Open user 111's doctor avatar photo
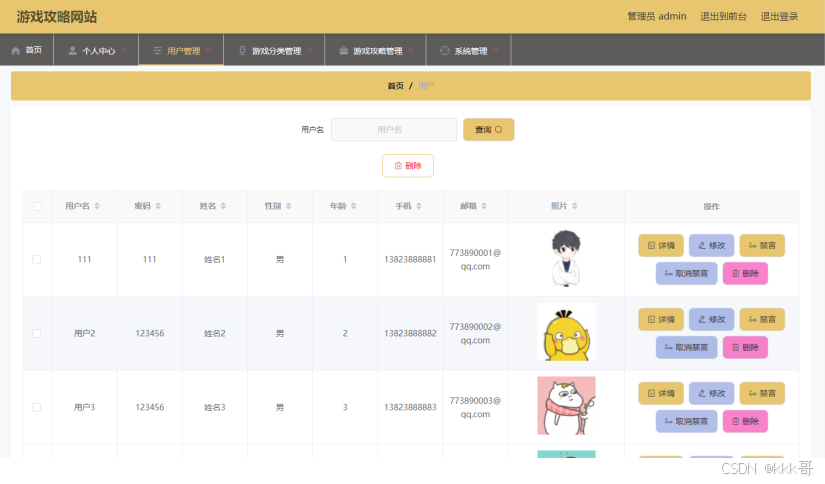This screenshot has width=825, height=484. [566, 258]
